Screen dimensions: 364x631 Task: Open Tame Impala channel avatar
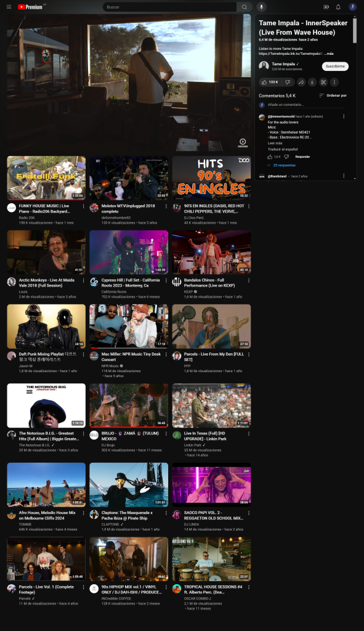264,66
